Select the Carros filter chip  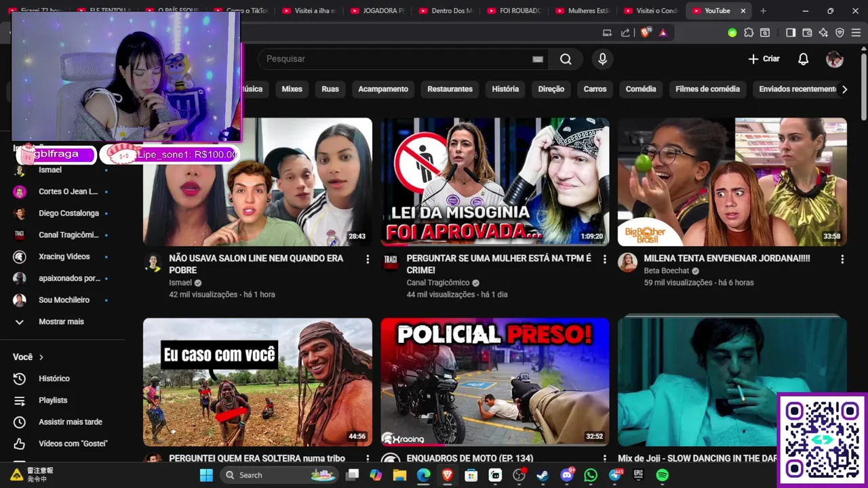[595, 89]
